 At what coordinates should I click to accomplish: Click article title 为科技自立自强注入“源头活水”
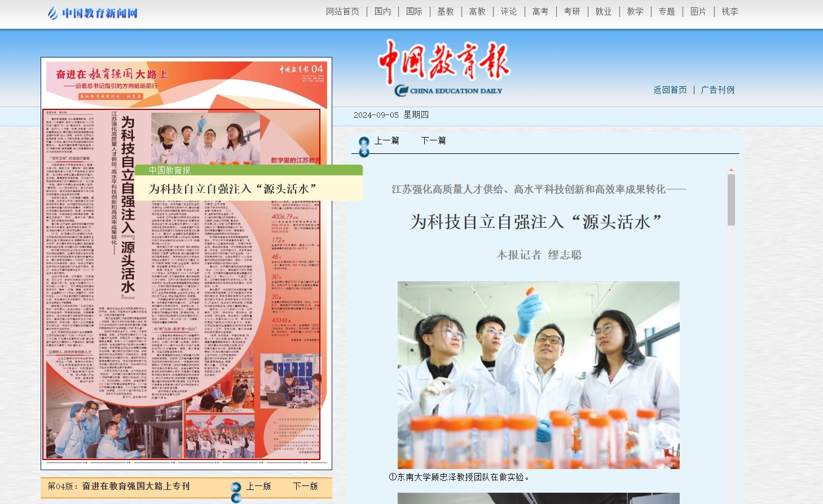536,222
